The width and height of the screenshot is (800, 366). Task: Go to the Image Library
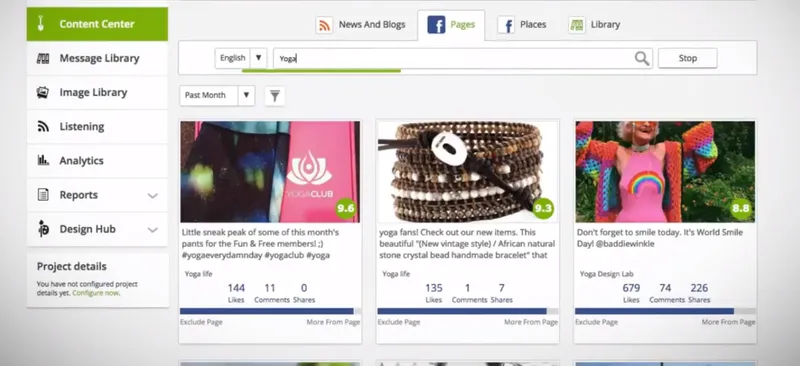pyautogui.click(x=97, y=92)
